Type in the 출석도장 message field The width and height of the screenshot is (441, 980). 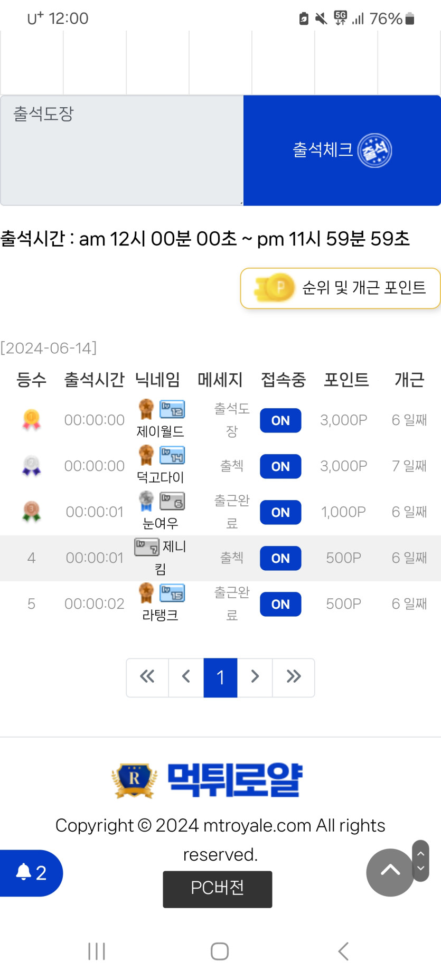121,150
